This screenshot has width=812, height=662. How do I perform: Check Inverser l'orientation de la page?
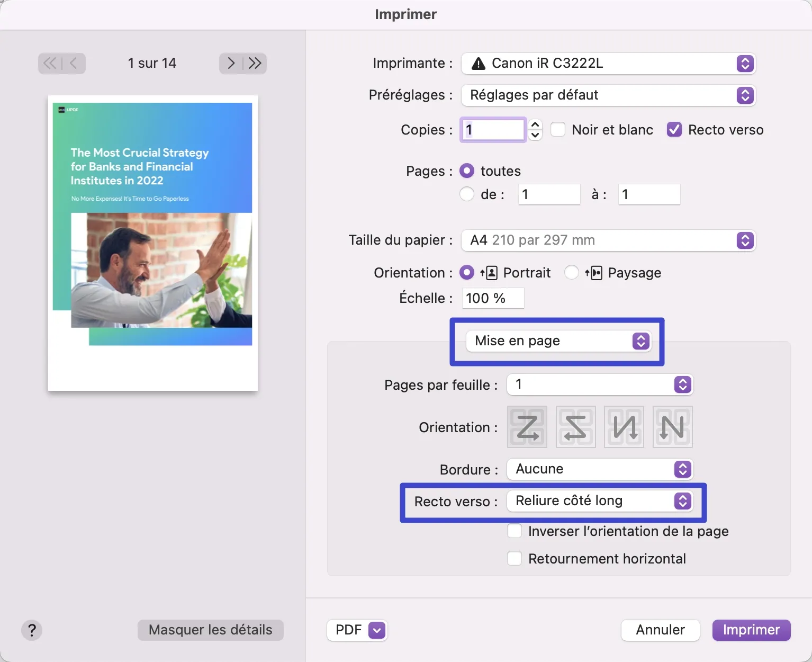tap(514, 531)
